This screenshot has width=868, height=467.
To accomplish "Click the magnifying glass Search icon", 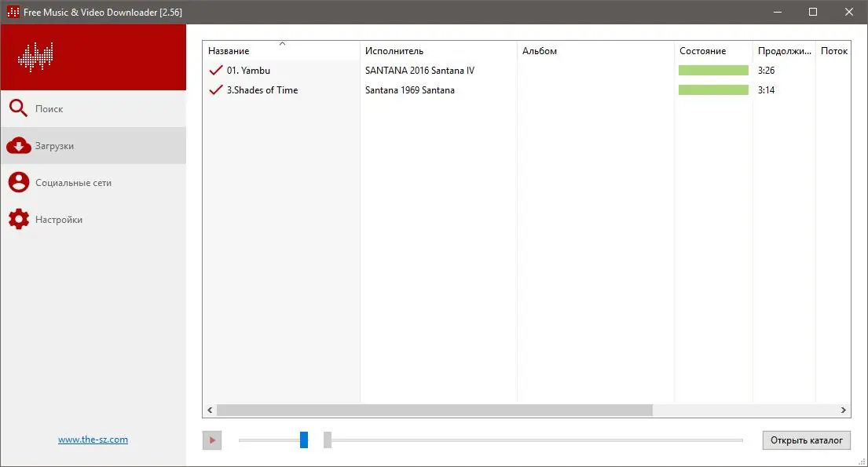I will point(18,108).
